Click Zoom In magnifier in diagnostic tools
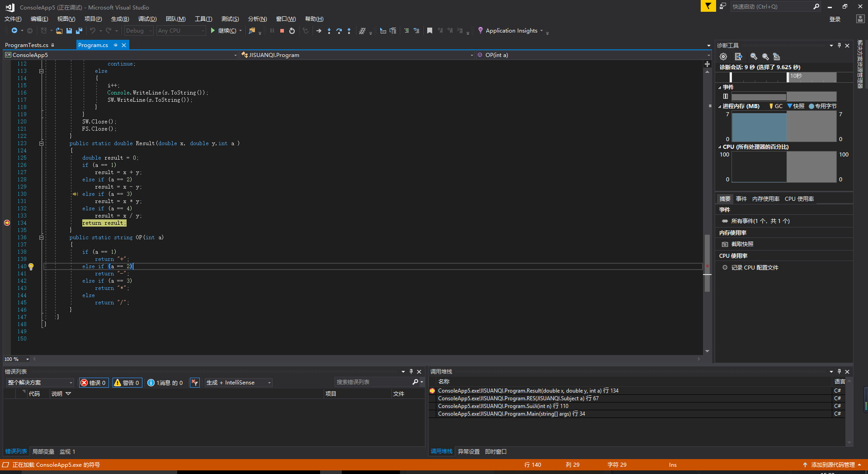The height and width of the screenshot is (474, 868). point(754,57)
